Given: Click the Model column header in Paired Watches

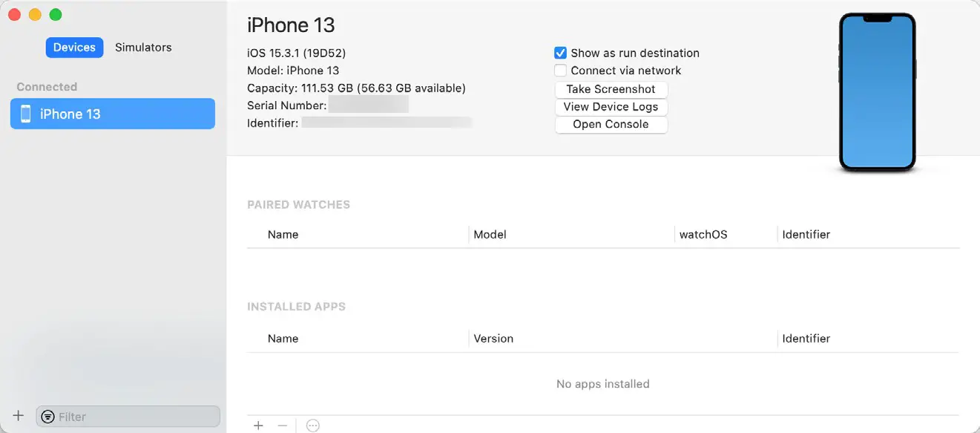Looking at the screenshot, I should 490,234.
